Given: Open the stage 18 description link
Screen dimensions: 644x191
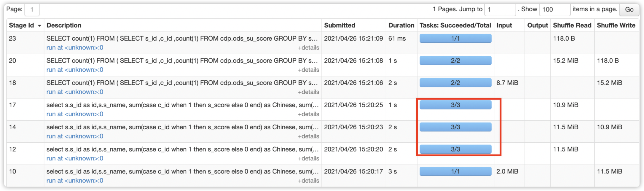Looking at the screenshot, I should pos(75,92).
